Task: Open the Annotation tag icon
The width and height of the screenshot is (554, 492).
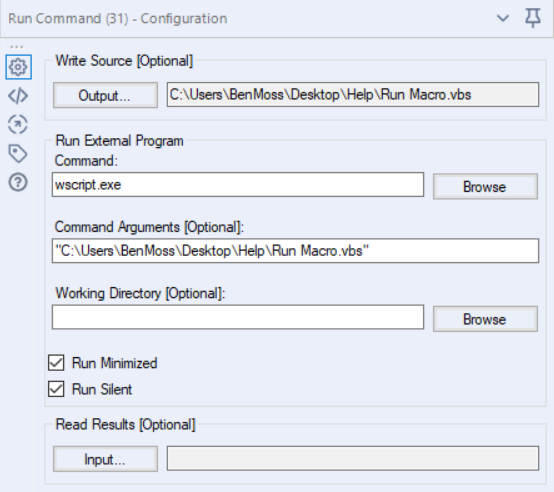Action: [x=18, y=153]
